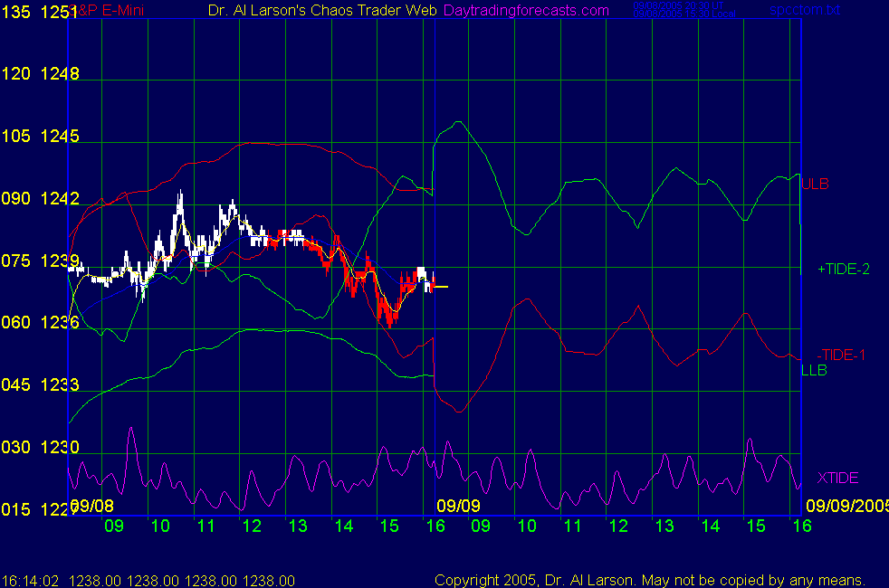
Task: Click the yellow last-price marker after the candles
Action: pos(441,287)
